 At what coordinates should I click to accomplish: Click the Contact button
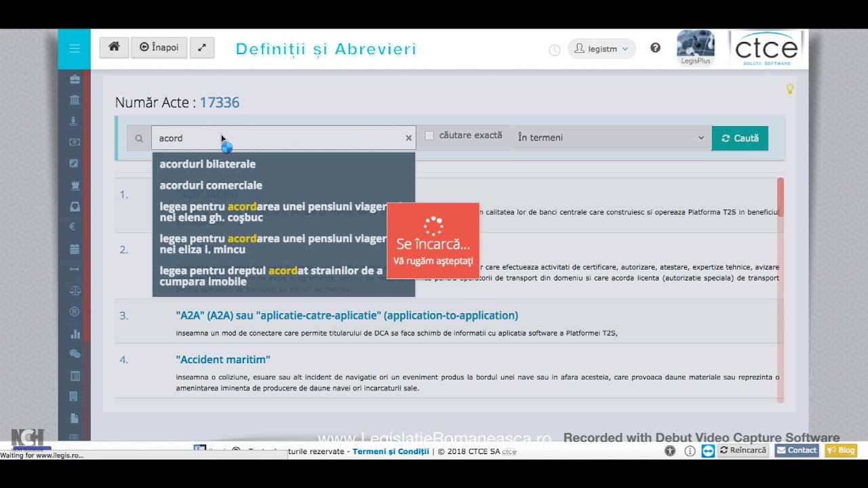(x=797, y=450)
